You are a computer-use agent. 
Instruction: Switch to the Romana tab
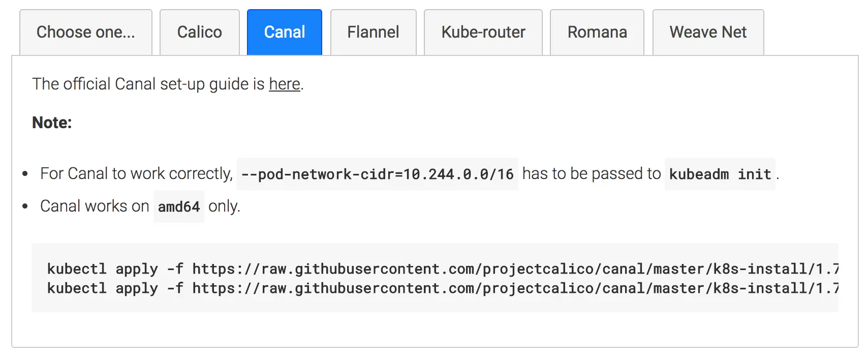597,32
